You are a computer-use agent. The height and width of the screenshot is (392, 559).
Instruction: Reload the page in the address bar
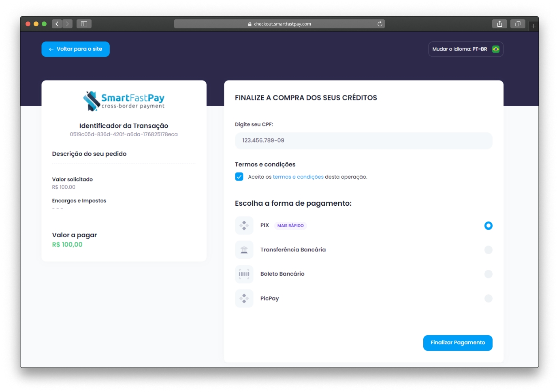(x=380, y=24)
